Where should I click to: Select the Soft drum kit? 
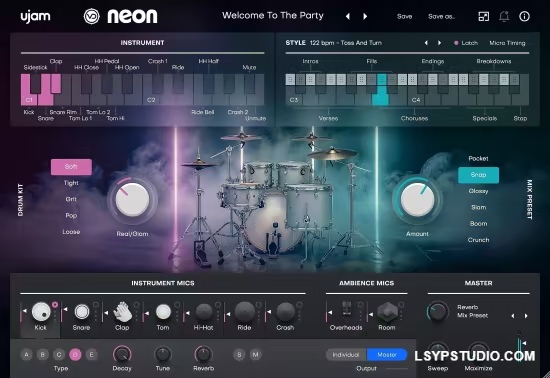click(71, 167)
